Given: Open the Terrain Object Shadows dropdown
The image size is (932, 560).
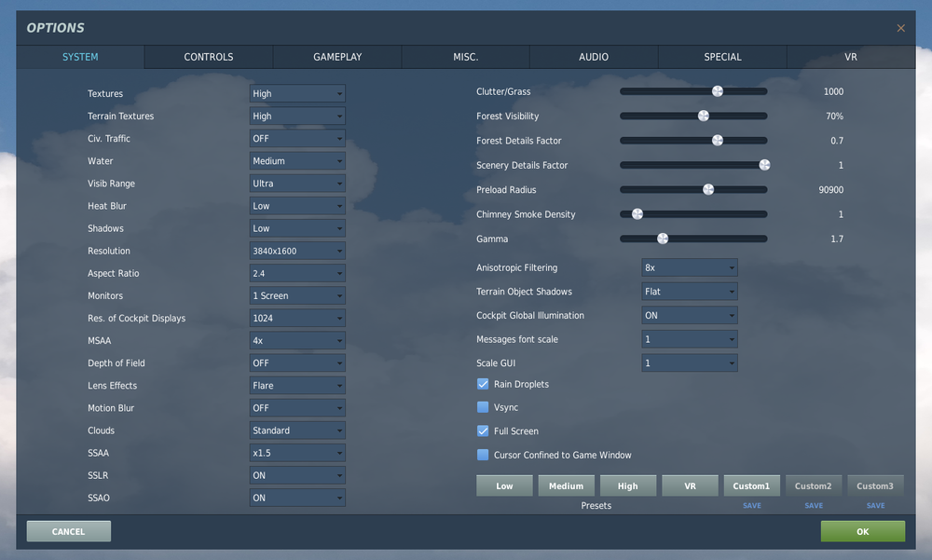Looking at the screenshot, I should click(x=689, y=292).
